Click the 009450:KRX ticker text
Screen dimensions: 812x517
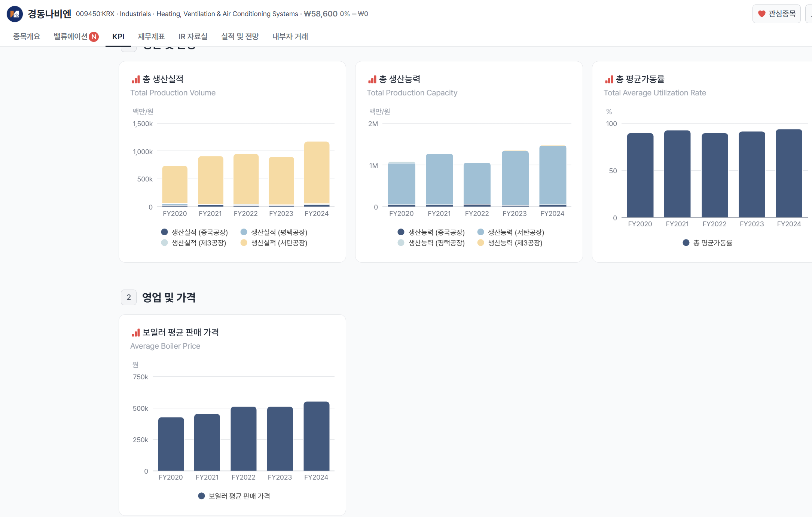(x=95, y=14)
